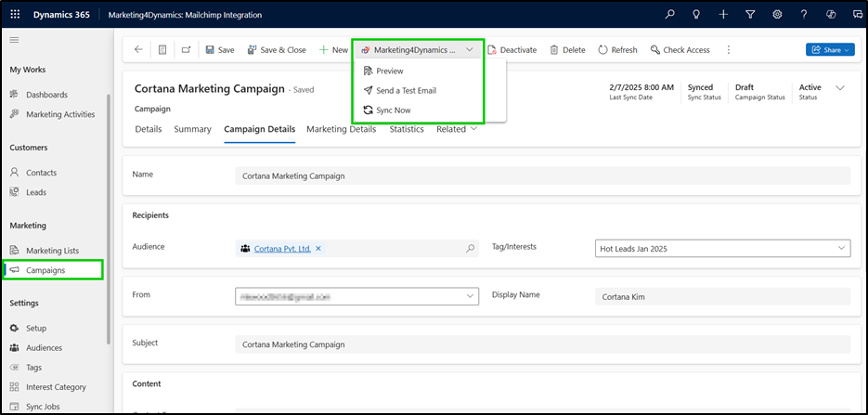The width and height of the screenshot is (868, 415).
Task: Click the Audience lookup search icon
Action: 471,249
